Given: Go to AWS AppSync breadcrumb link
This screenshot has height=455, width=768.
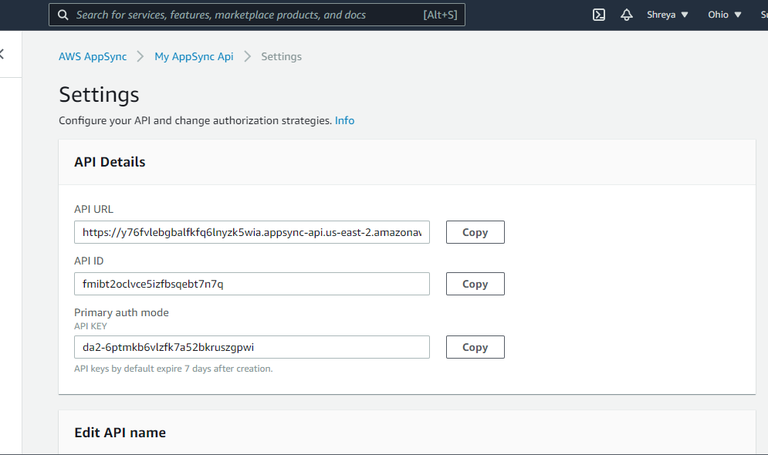Looking at the screenshot, I should [92, 57].
